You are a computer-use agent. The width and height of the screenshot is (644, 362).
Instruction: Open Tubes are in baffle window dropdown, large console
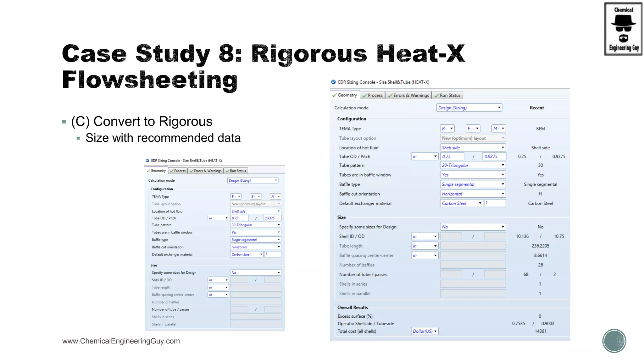tap(473, 175)
